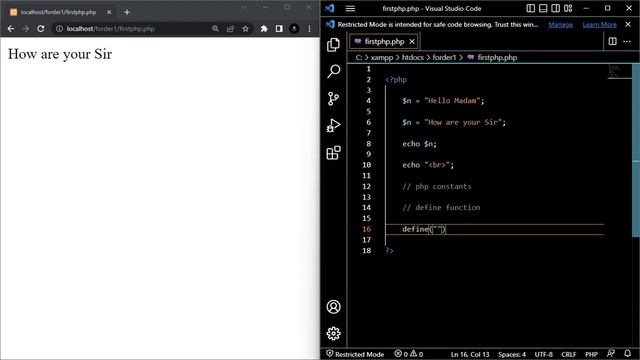This screenshot has width=640, height=360.
Task: Toggle the secondary side bar layout icon
Action: (x=556, y=8)
